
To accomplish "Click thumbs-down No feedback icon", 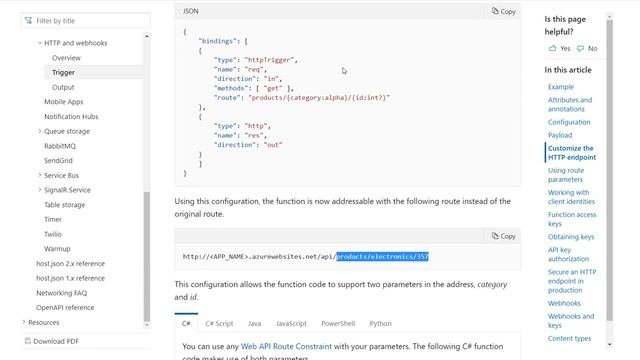I will click(580, 48).
